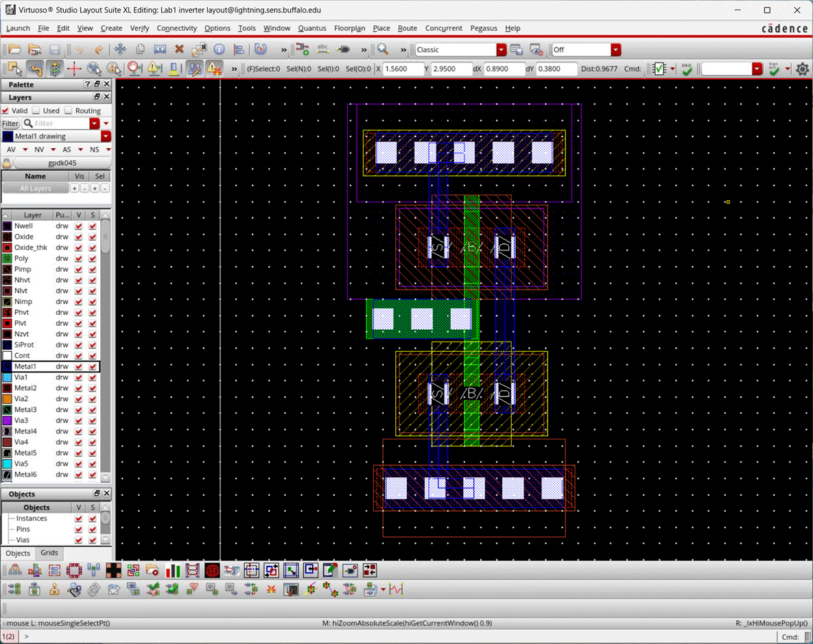Image resolution: width=813 pixels, height=644 pixels.
Task: Click the NS button in the Layers palette
Action: tap(95, 149)
